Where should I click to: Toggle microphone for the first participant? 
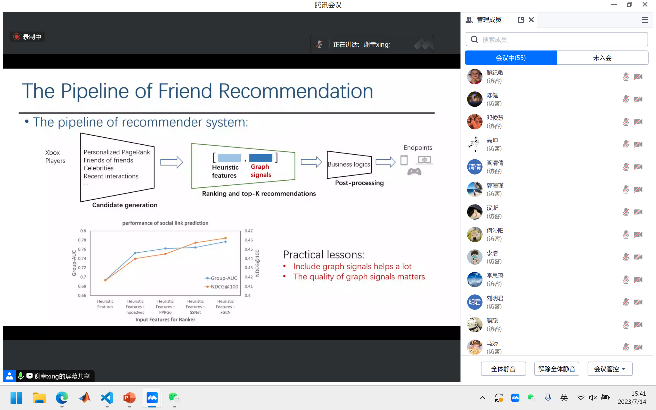point(626,77)
